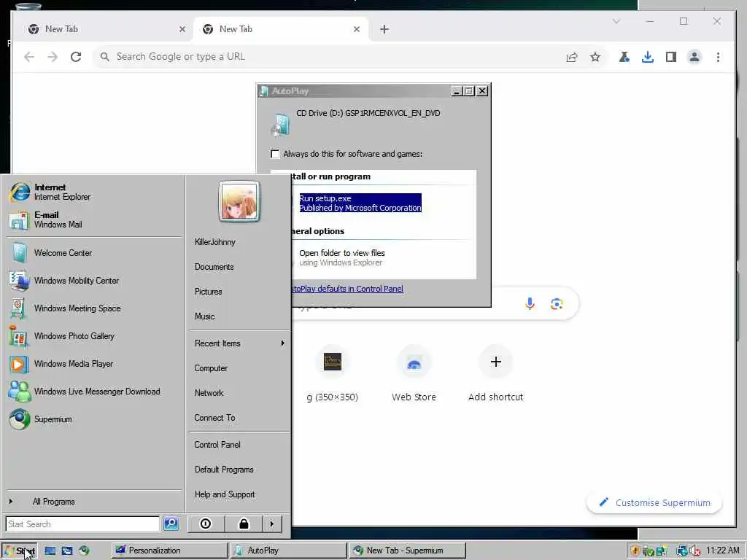Image resolution: width=747 pixels, height=560 pixels.
Task: Open KillerJohnny user folder
Action: click(239, 242)
